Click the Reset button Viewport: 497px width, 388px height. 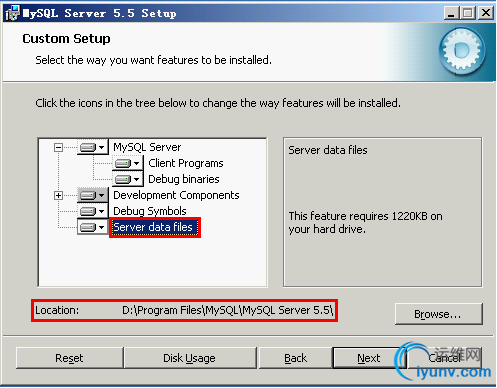[69, 358]
